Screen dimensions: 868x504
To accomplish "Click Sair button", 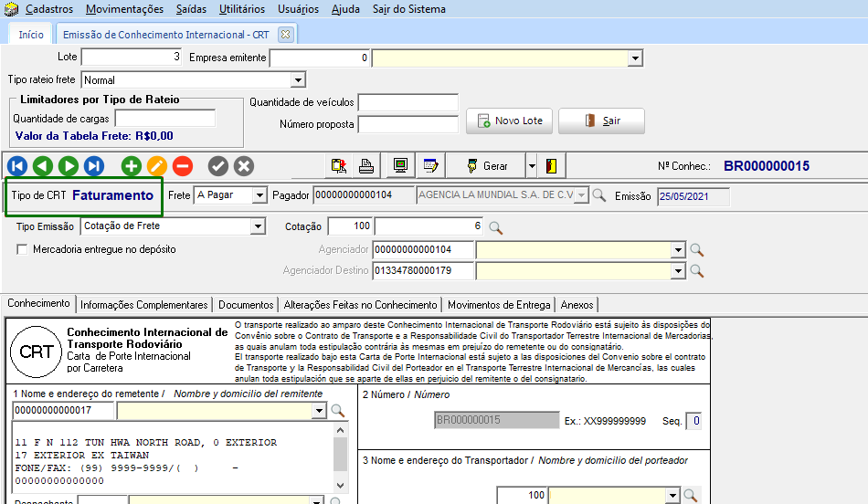I will pos(602,121).
